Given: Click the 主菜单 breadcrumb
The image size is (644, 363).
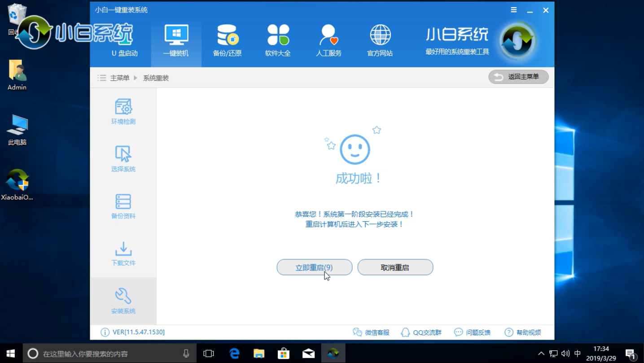Looking at the screenshot, I should pyautogui.click(x=120, y=78).
